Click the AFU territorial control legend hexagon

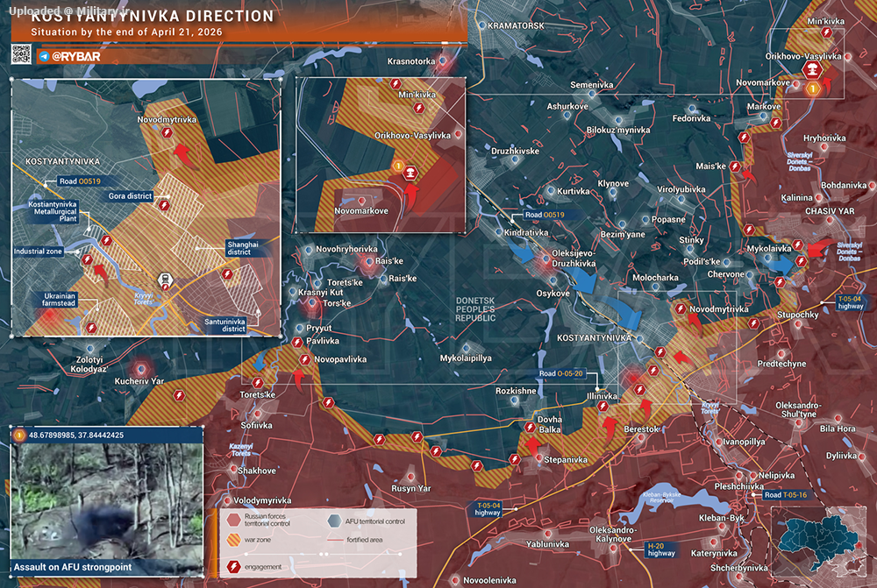(334, 521)
